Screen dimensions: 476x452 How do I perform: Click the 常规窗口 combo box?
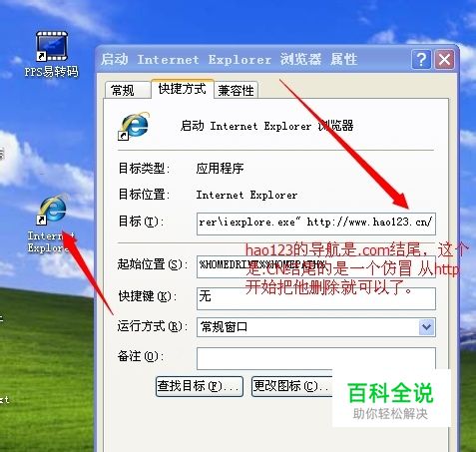[316, 327]
